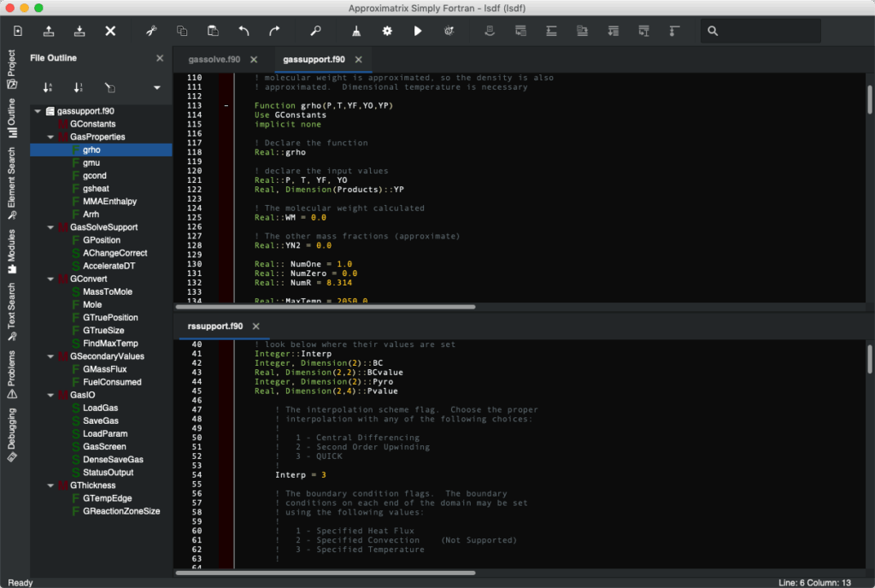
Task: Collapse the GasProperties module node
Action: (50, 137)
